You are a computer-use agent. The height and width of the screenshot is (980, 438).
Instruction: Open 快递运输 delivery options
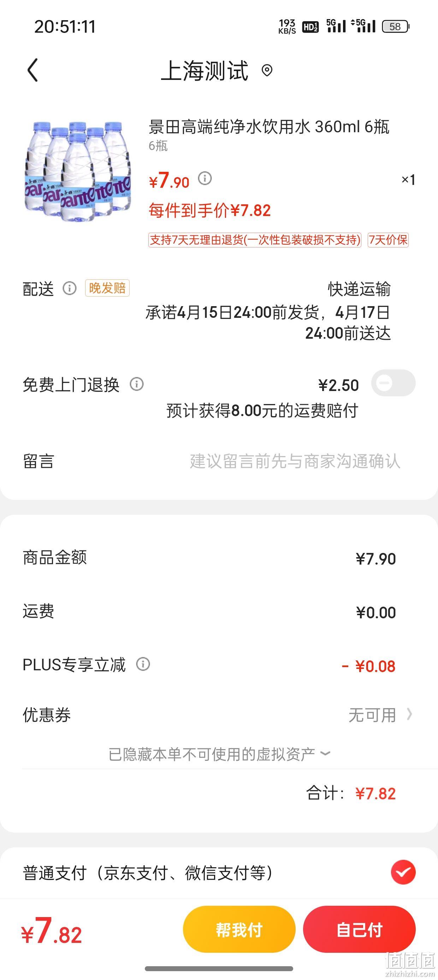pos(359,289)
